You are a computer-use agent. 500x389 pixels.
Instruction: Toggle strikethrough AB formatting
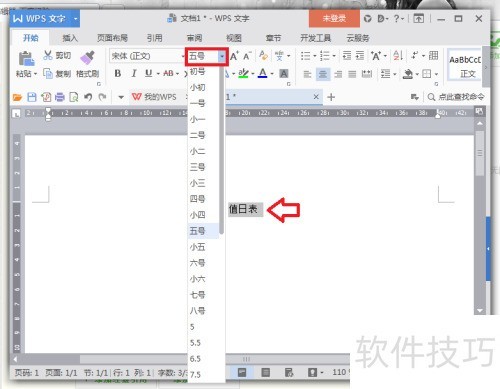click(168, 73)
